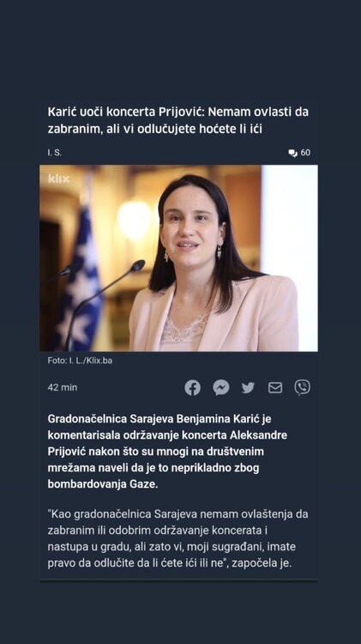Share the article on Twitter

248,387
